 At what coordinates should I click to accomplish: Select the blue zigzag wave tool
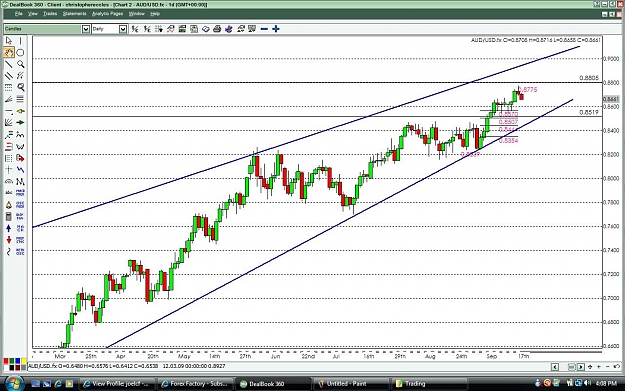[20, 170]
